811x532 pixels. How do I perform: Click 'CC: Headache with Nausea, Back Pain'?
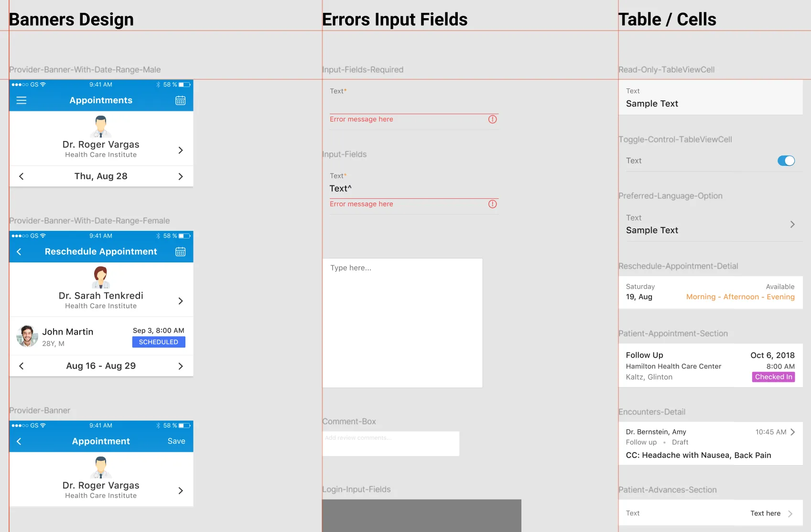pyautogui.click(x=699, y=456)
